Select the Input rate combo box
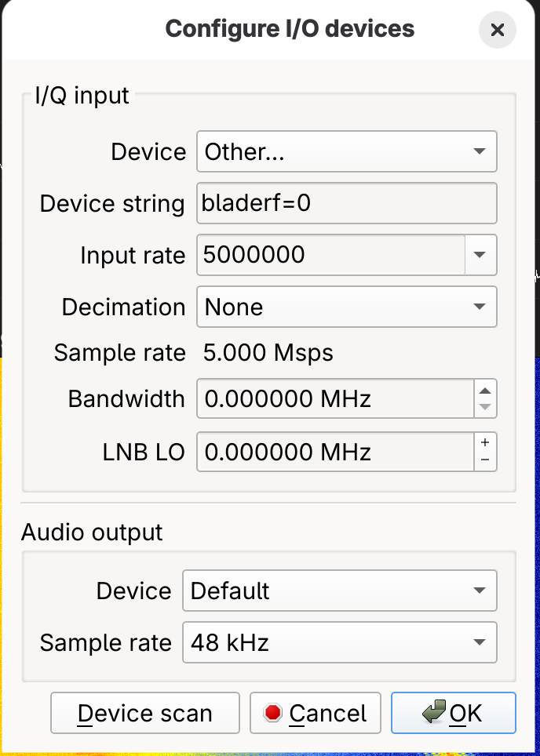 tap(330, 255)
